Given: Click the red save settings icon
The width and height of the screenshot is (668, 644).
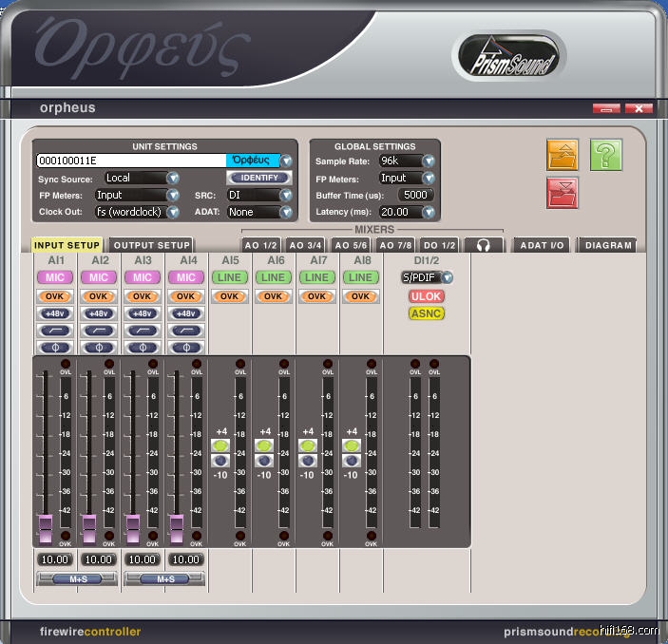Looking at the screenshot, I should (x=563, y=193).
